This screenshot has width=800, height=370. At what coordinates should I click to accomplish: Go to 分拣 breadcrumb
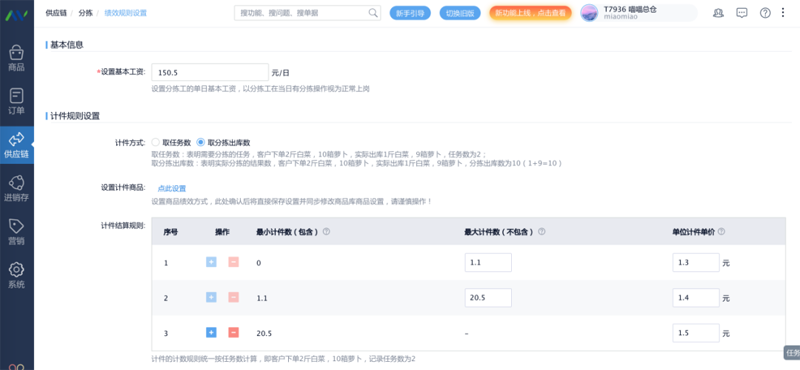coord(85,13)
